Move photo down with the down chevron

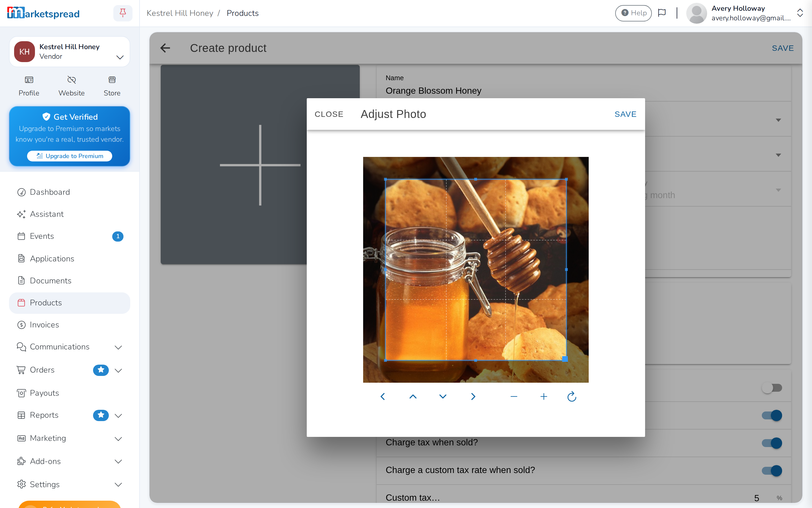443,397
